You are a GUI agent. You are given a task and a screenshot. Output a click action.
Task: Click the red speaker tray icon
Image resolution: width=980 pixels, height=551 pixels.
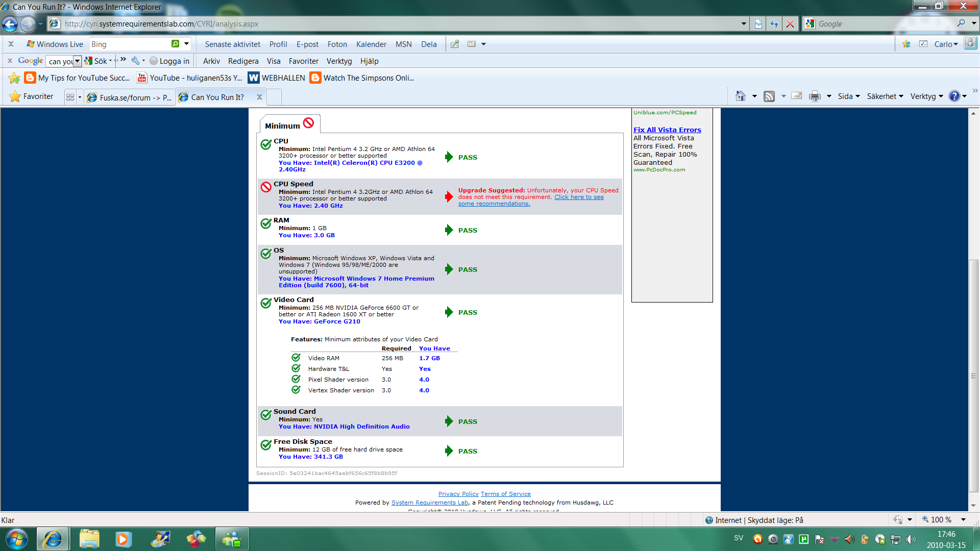849,539
